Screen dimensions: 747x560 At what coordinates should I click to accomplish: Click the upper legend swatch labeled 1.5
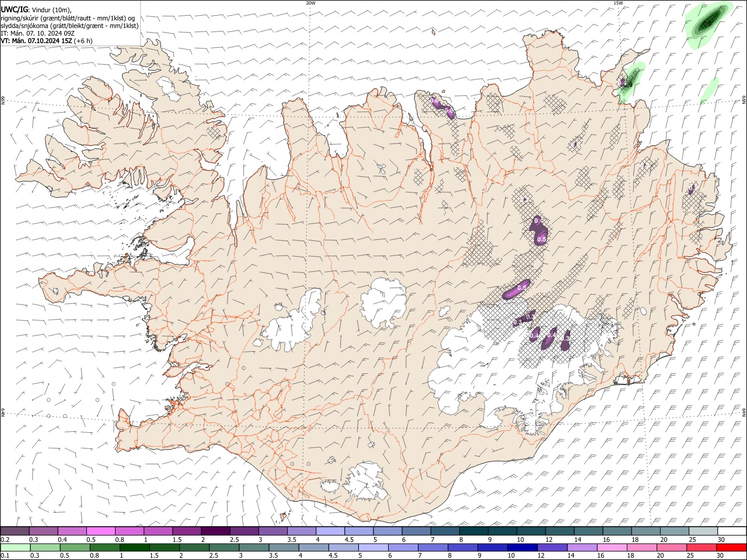tap(187, 531)
